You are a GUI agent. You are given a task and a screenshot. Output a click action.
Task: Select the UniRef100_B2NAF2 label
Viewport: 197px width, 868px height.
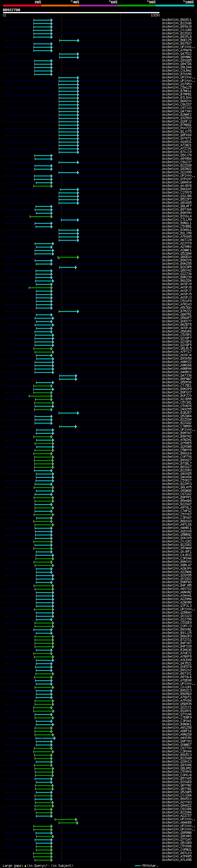(x=177, y=115)
